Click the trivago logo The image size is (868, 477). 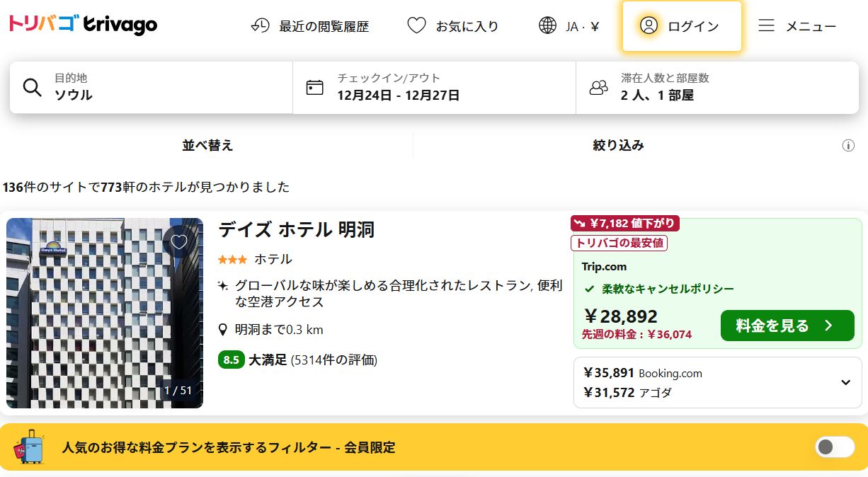point(83,25)
